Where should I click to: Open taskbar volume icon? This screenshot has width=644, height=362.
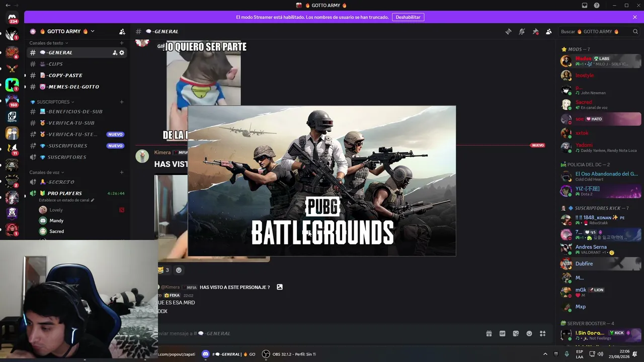(601, 354)
